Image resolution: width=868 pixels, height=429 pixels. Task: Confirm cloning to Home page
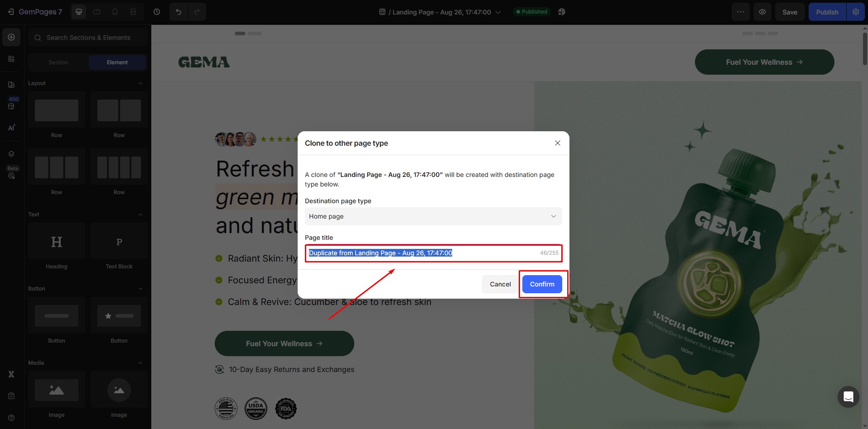click(542, 284)
